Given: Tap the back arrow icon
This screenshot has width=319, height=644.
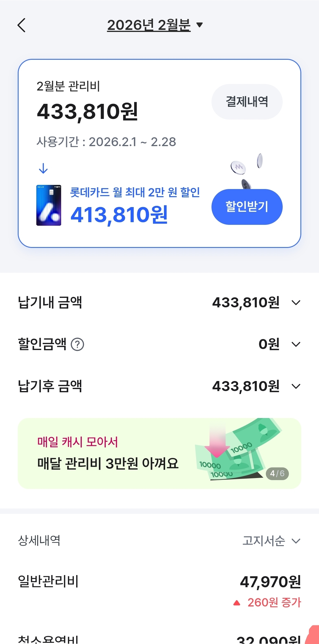Looking at the screenshot, I should [x=22, y=25].
